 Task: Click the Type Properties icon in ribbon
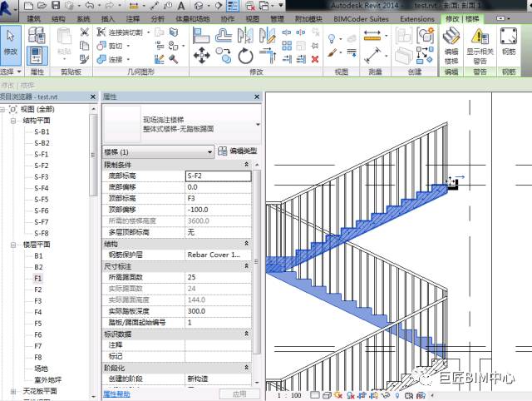37,35
